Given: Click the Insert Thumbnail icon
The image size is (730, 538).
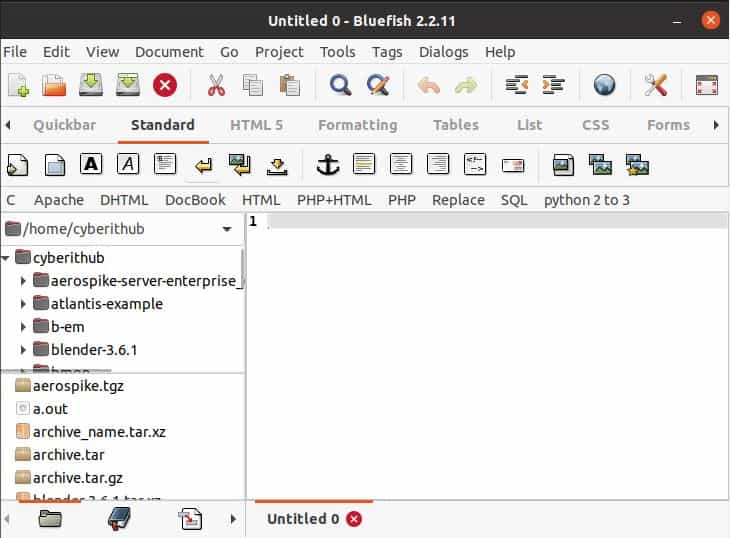Looking at the screenshot, I should point(601,165).
